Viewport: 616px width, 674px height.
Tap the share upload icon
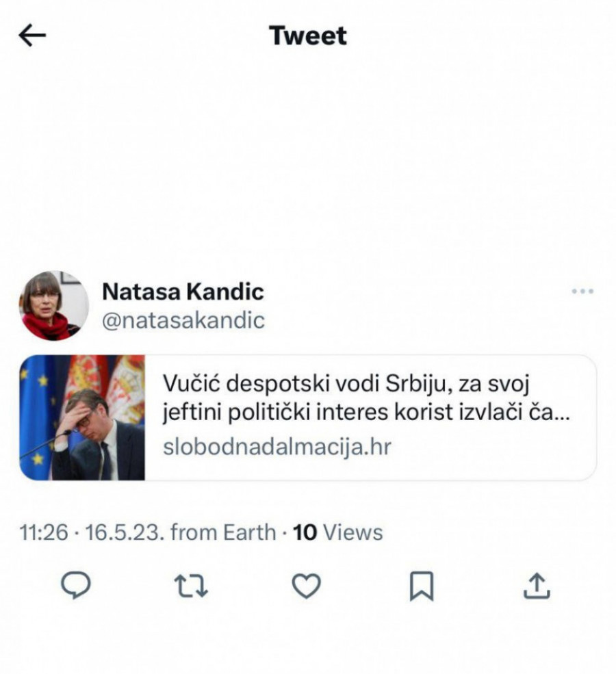point(537,586)
